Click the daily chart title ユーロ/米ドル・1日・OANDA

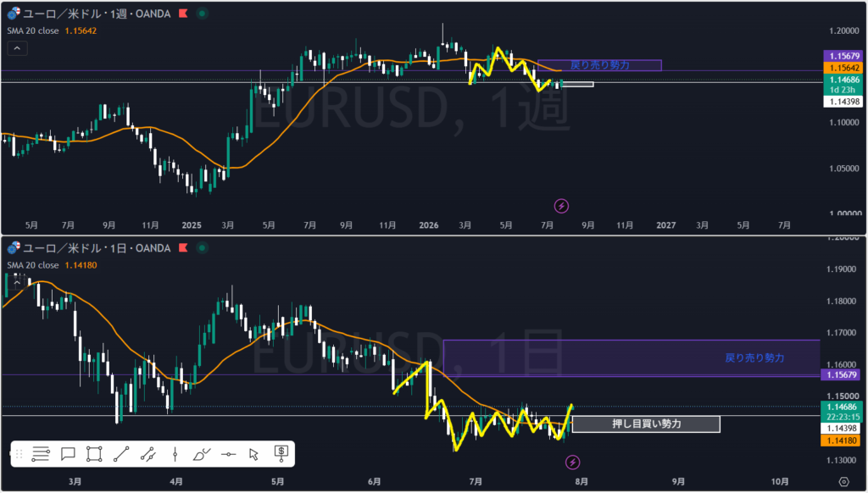(x=97, y=248)
